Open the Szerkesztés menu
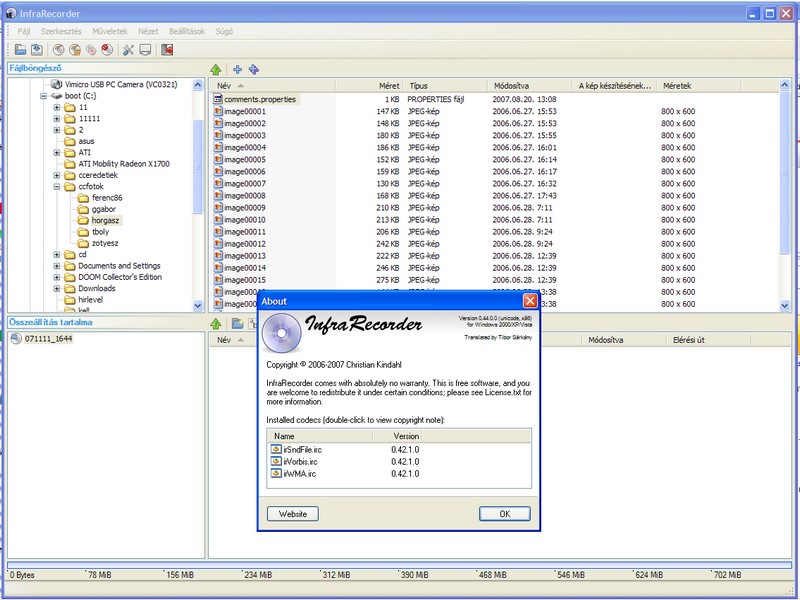The height and width of the screenshot is (600, 800). tap(61, 31)
